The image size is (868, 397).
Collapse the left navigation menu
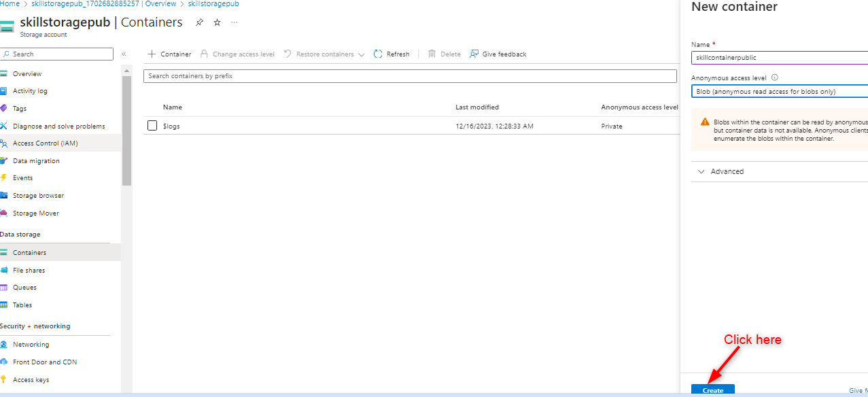(x=124, y=54)
